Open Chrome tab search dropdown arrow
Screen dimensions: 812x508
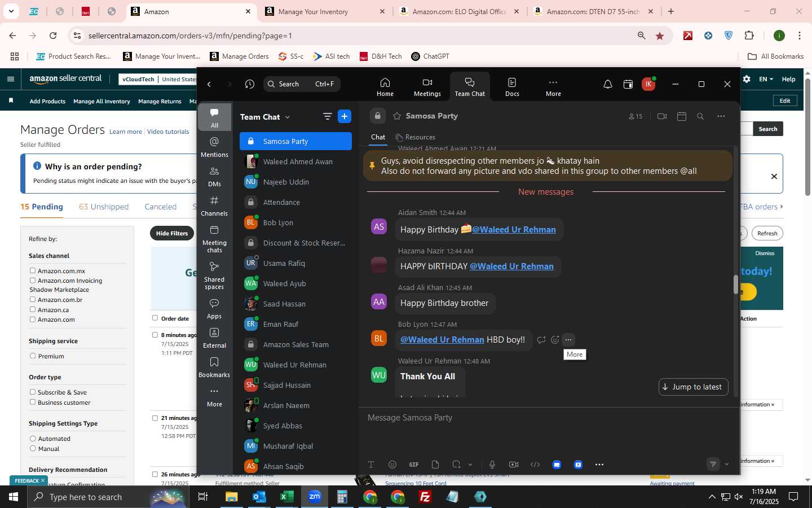pyautogui.click(x=11, y=11)
